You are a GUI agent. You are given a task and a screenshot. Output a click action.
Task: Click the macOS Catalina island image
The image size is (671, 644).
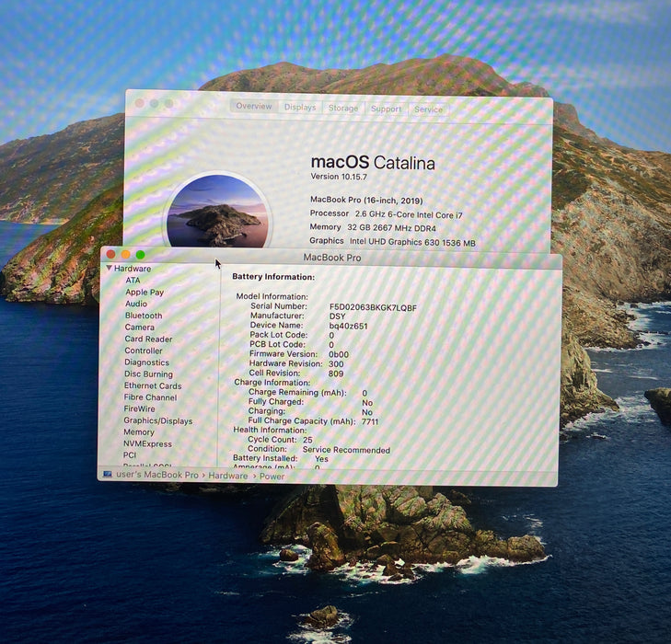coord(218,211)
